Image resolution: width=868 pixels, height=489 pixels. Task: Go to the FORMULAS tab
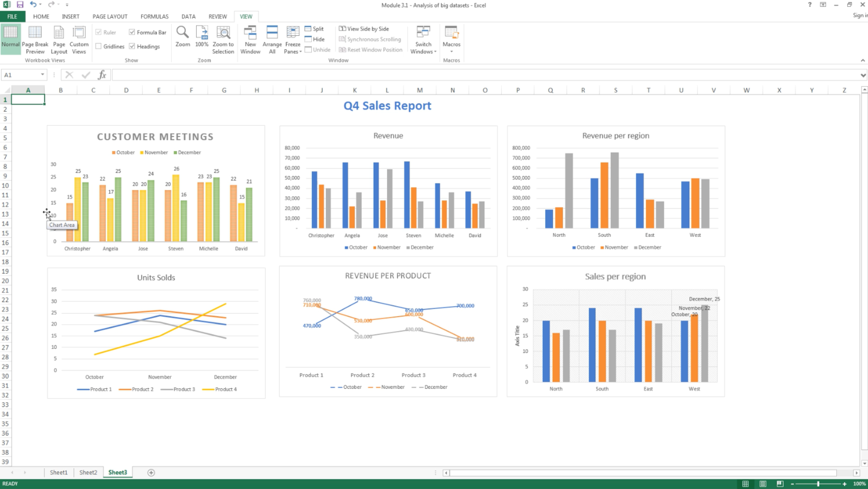(155, 17)
